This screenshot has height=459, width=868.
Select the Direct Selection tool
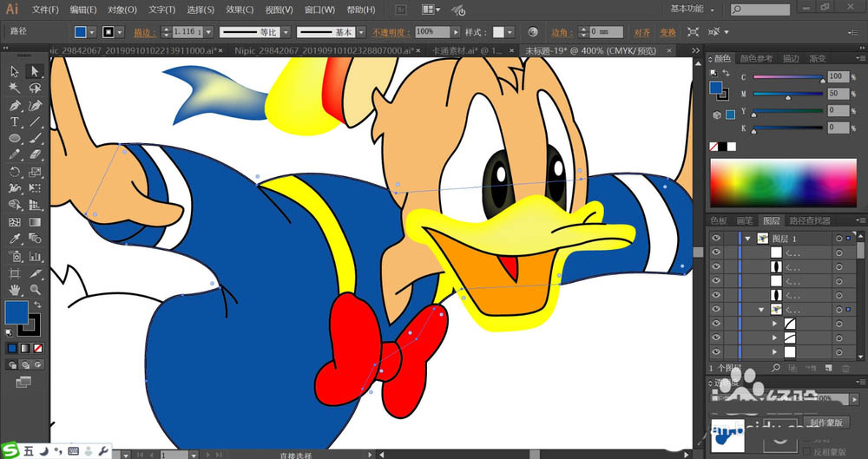click(x=35, y=71)
